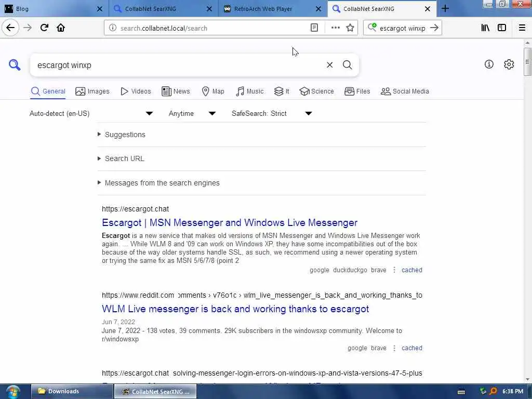
Task: Select the Social Media search category
Action: tap(405, 91)
